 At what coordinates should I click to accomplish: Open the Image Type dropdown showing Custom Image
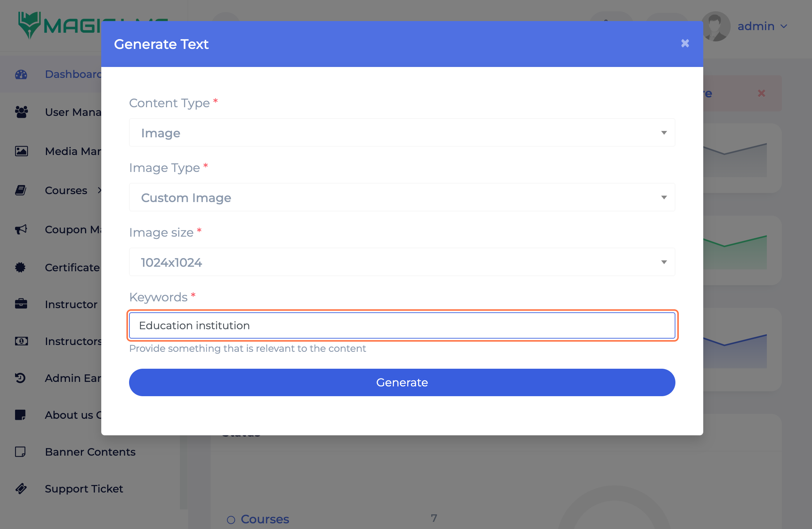click(402, 198)
